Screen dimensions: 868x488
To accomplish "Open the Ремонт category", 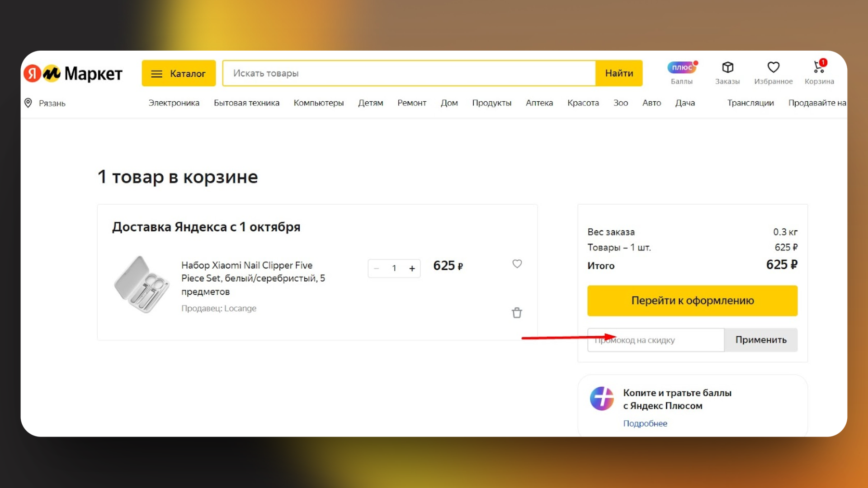I will tap(412, 103).
